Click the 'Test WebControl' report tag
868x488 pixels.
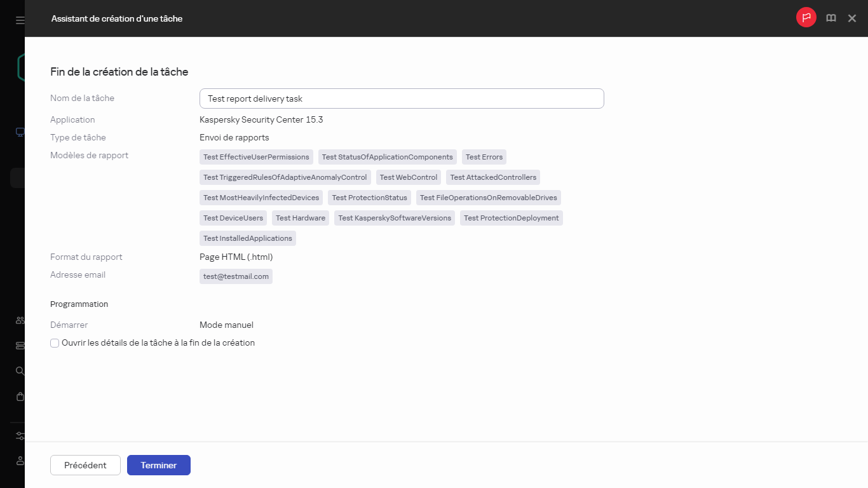(409, 177)
